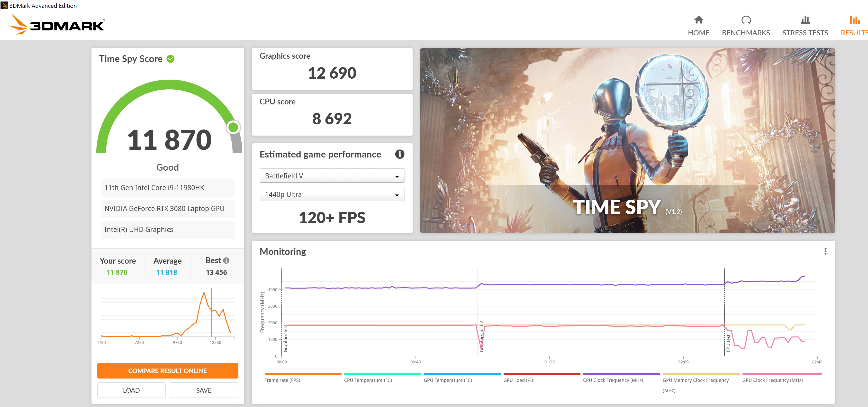The height and width of the screenshot is (407, 868).
Task: Open the Battlefield V game dropdown
Action: [x=332, y=176]
